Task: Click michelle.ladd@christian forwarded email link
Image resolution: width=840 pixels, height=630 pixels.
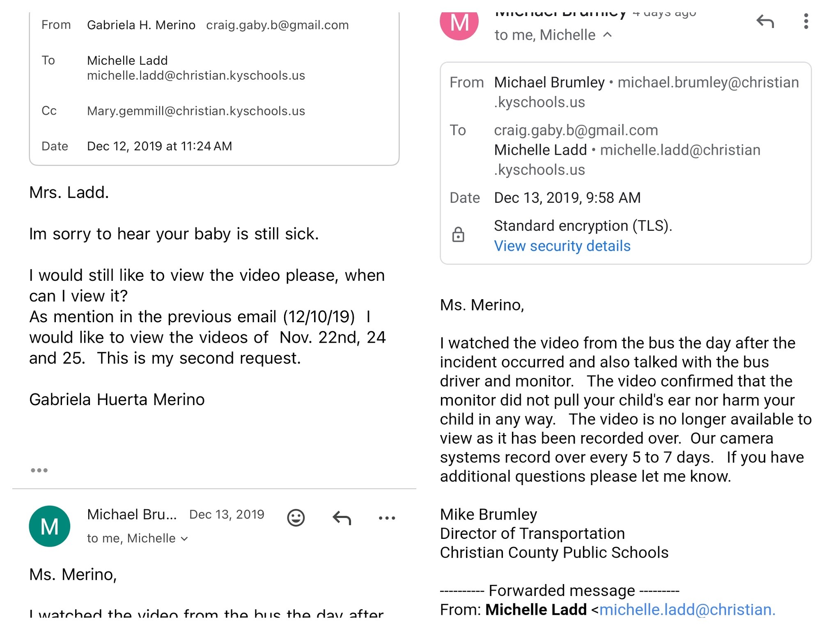Action: tap(687, 610)
